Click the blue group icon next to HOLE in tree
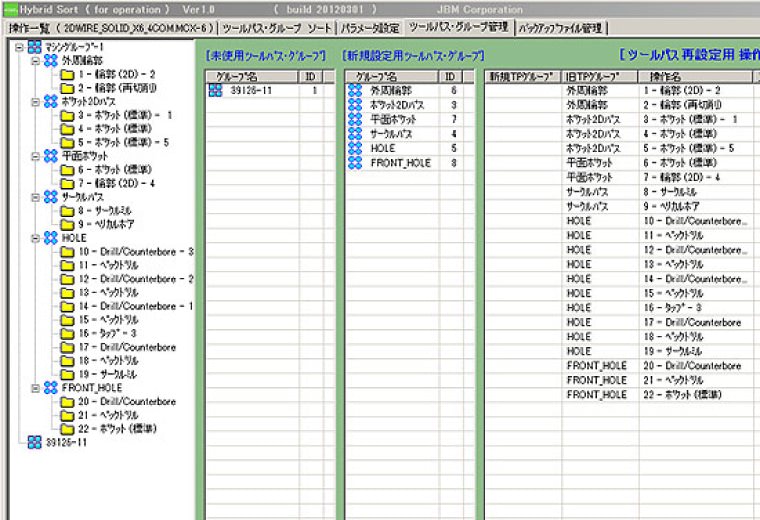This screenshot has height=520, width=760. pyautogui.click(x=50, y=238)
